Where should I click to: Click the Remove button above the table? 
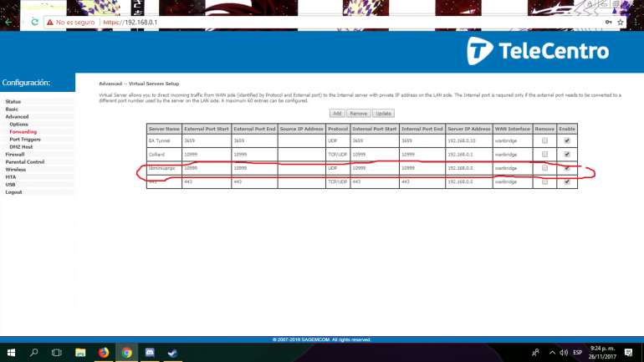tap(359, 113)
